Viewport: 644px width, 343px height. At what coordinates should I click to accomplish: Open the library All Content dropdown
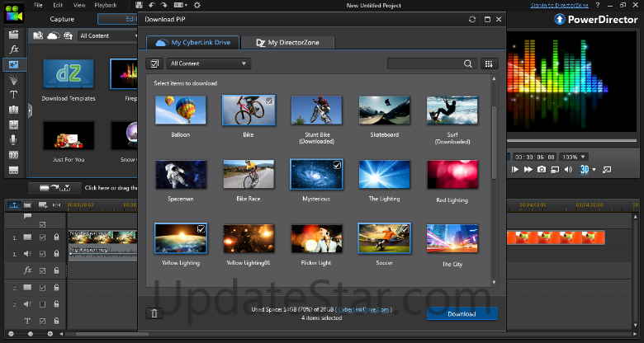(108, 35)
